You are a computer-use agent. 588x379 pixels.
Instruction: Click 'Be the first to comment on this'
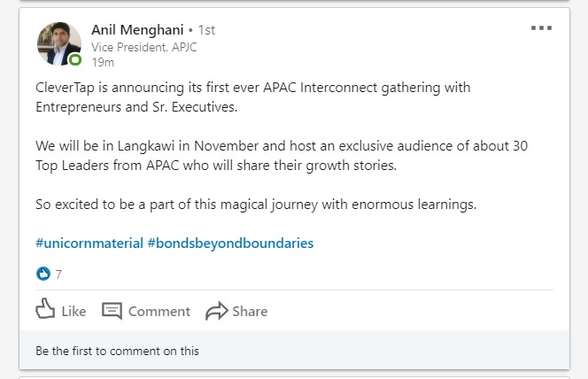click(x=118, y=351)
